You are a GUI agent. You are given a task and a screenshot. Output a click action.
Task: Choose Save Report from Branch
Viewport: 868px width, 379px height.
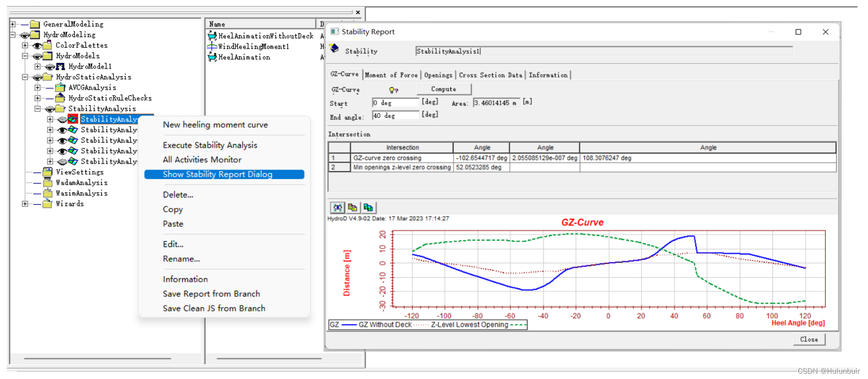tap(211, 294)
